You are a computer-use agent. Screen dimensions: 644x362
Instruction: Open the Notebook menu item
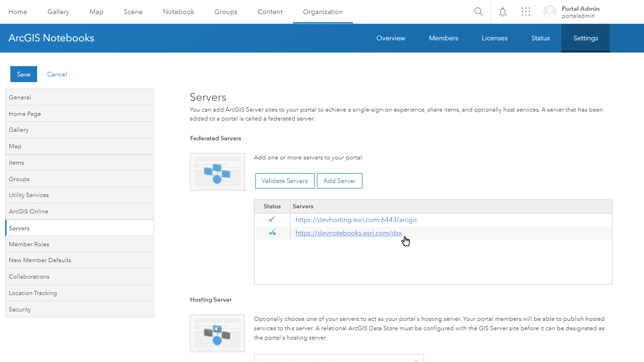coord(178,12)
